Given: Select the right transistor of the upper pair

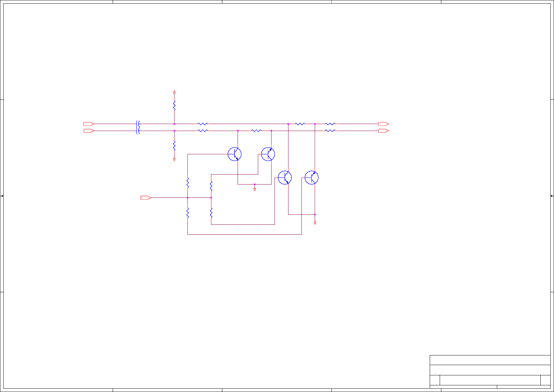Looking at the screenshot, I should point(268,154).
